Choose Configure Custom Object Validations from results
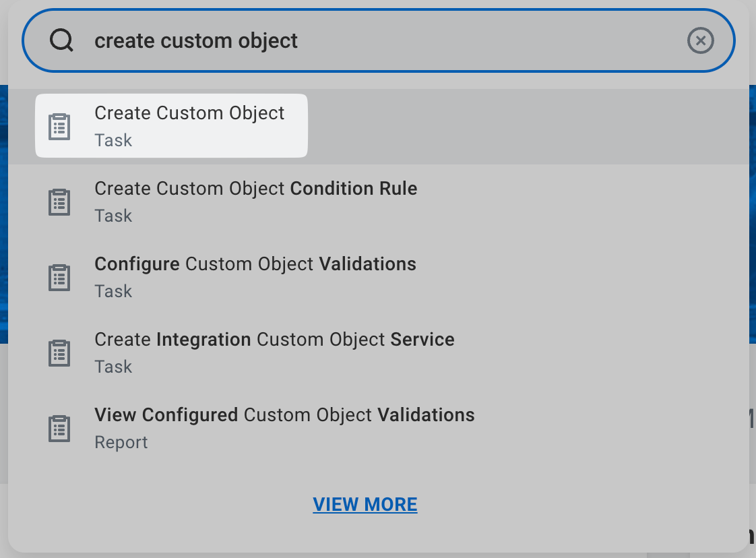 (x=255, y=264)
